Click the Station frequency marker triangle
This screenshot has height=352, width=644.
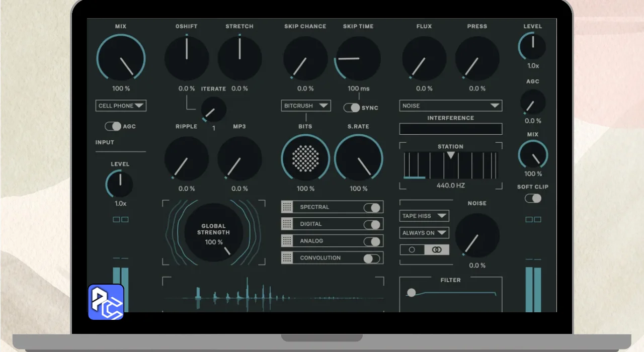coord(451,156)
